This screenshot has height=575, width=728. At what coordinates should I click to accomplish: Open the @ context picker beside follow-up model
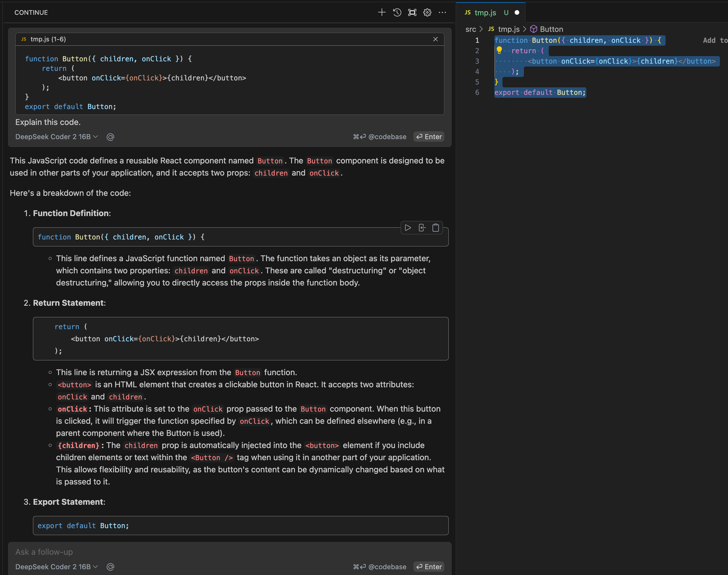(110, 567)
